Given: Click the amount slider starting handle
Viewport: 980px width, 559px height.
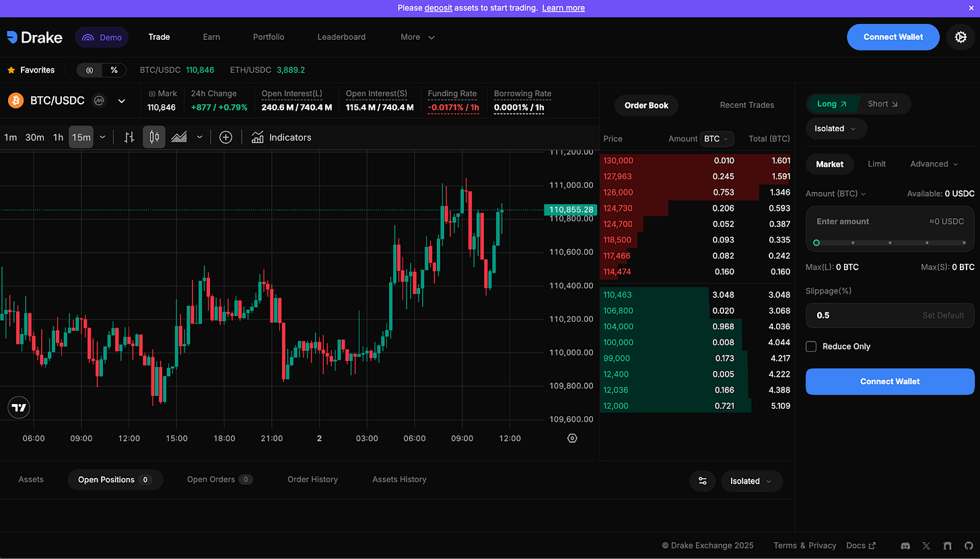Looking at the screenshot, I should tap(816, 242).
